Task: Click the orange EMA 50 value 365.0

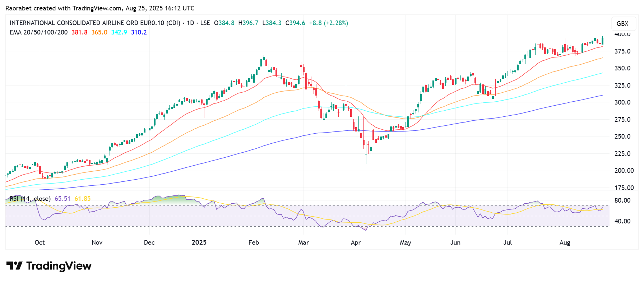Action: pyautogui.click(x=99, y=32)
